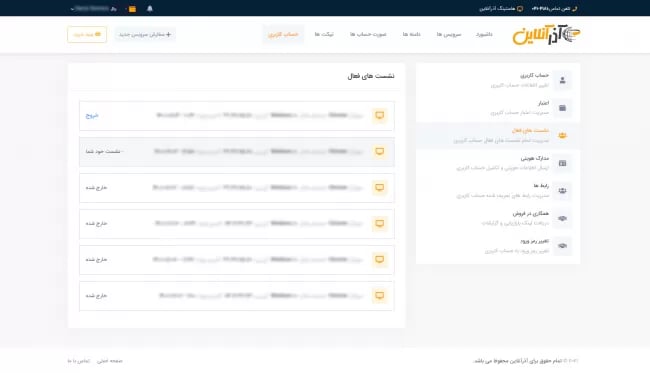Open the دامنه ها menu item
The image size is (650, 373).
click(x=411, y=34)
